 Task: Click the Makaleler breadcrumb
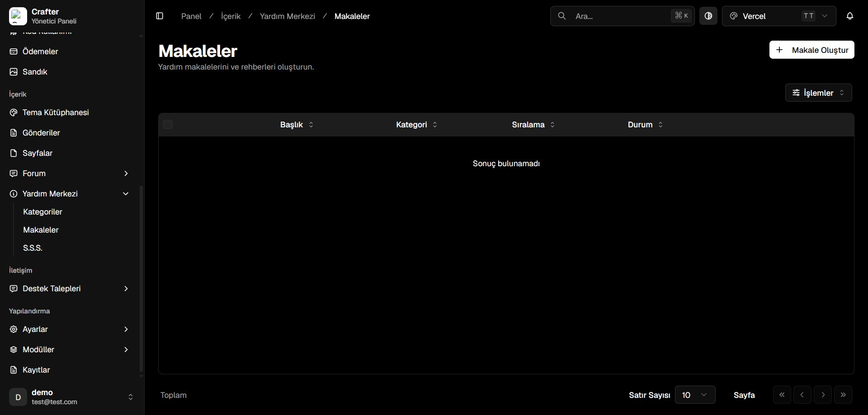[x=352, y=16]
